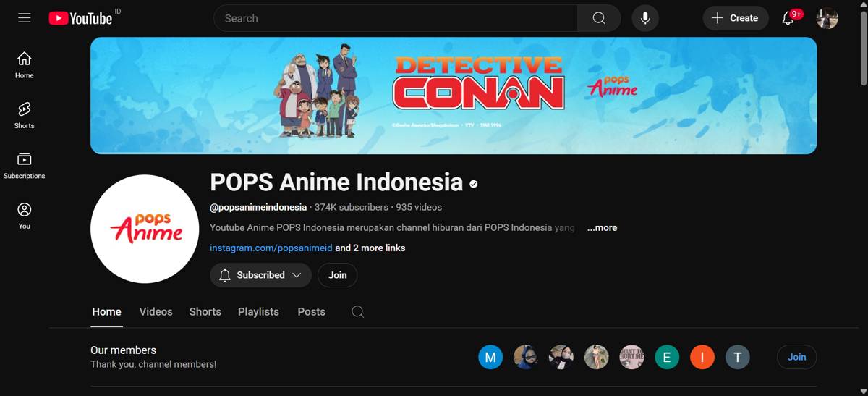
Task: Go to YouTube home via logo
Action: (80, 18)
